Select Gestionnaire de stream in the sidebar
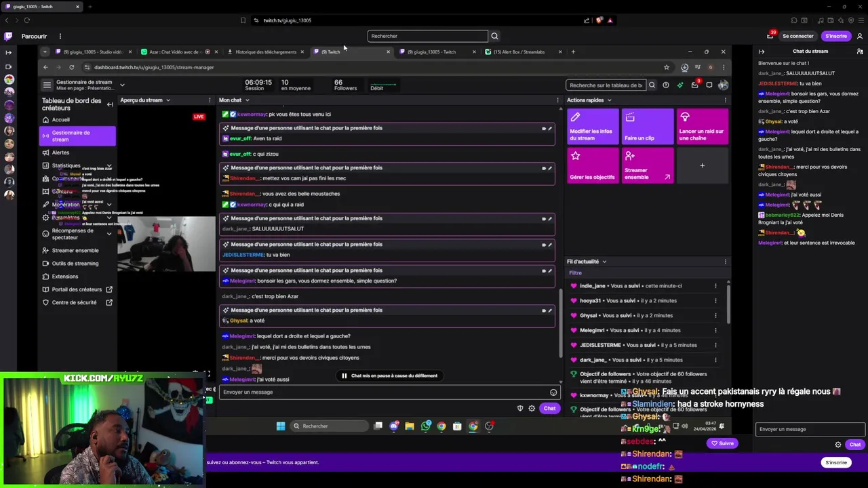The image size is (868, 488). tap(77, 136)
